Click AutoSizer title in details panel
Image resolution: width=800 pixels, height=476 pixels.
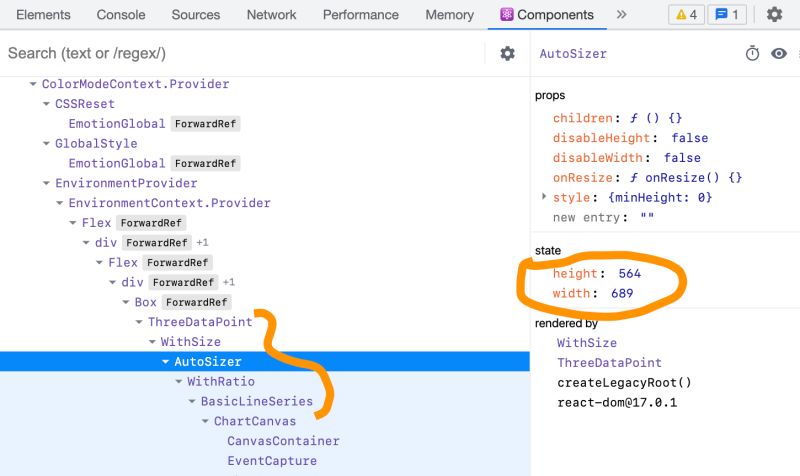click(x=573, y=54)
